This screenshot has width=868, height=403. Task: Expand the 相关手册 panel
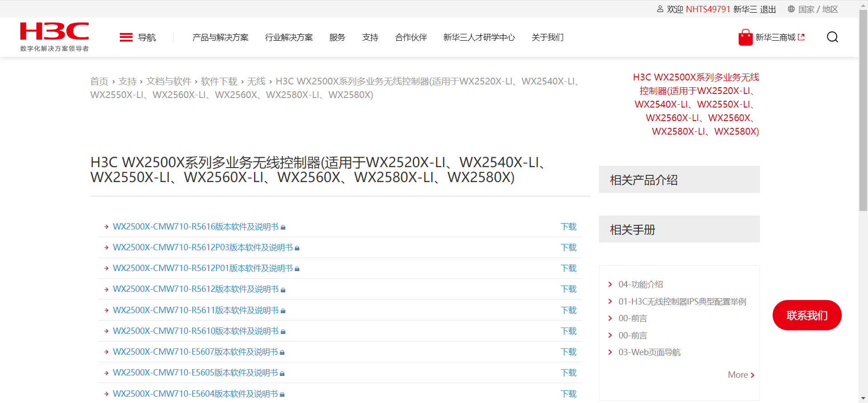[679, 229]
